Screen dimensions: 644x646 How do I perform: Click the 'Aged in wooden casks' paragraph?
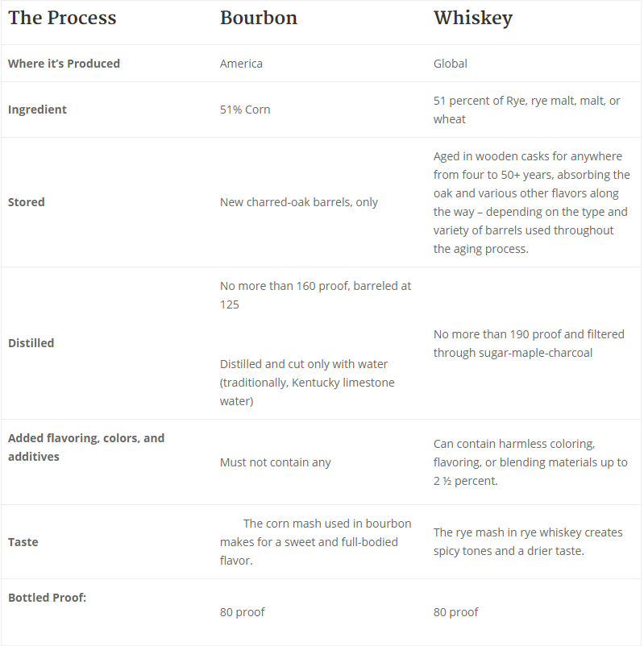531,202
